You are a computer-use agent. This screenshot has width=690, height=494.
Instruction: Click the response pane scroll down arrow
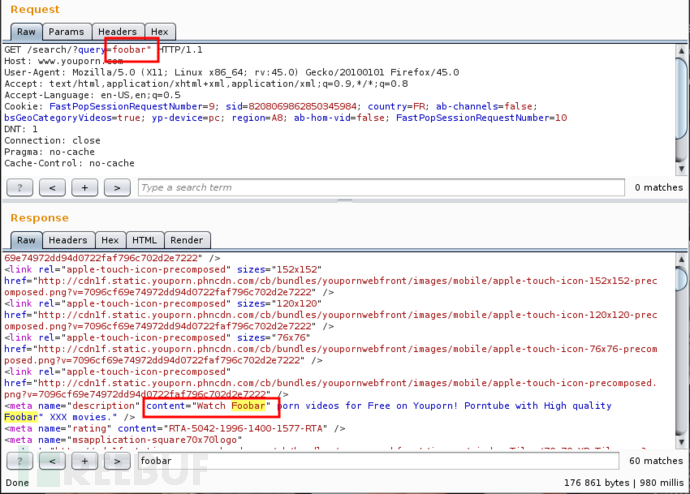pyautogui.click(x=682, y=442)
